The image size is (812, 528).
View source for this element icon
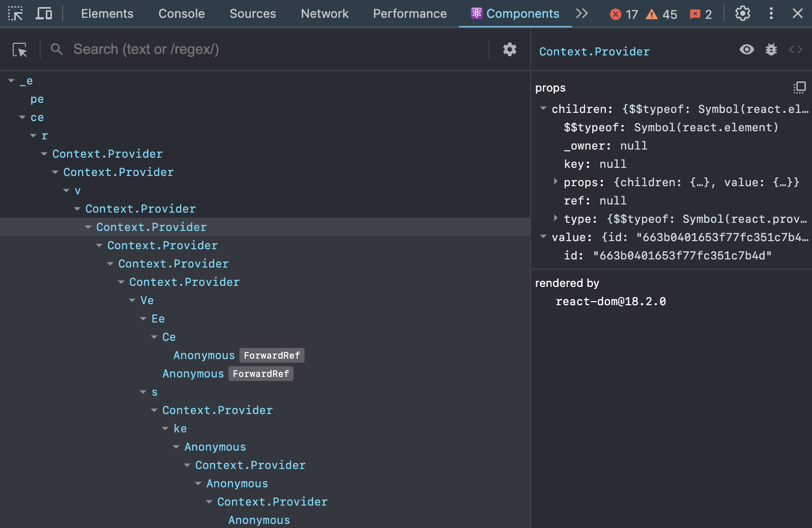coord(796,49)
